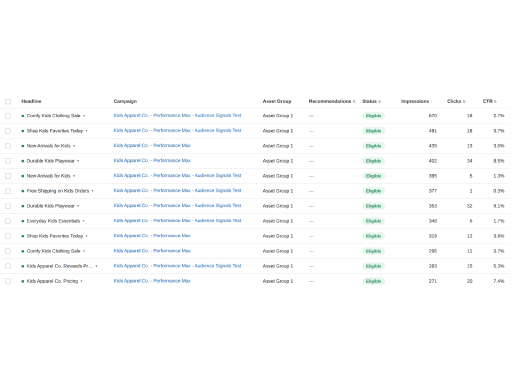512x384 pixels.
Task: Open campaign link in Shop Kids Favorites Today row with 319 impressions
Action: tap(152, 236)
